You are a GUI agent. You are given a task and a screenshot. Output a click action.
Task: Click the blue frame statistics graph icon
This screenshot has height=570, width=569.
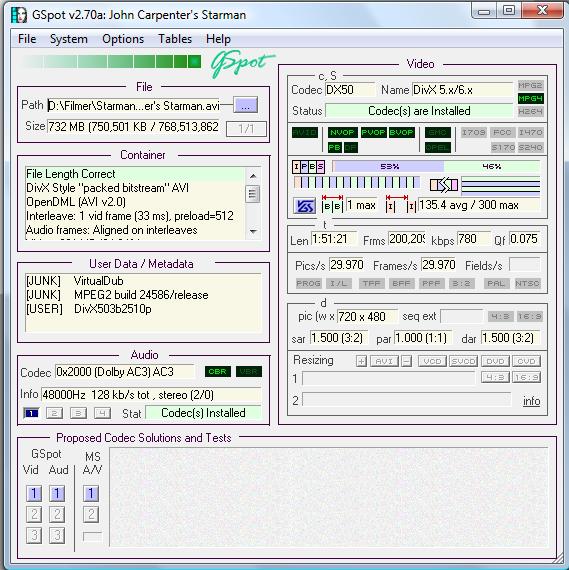(304, 206)
